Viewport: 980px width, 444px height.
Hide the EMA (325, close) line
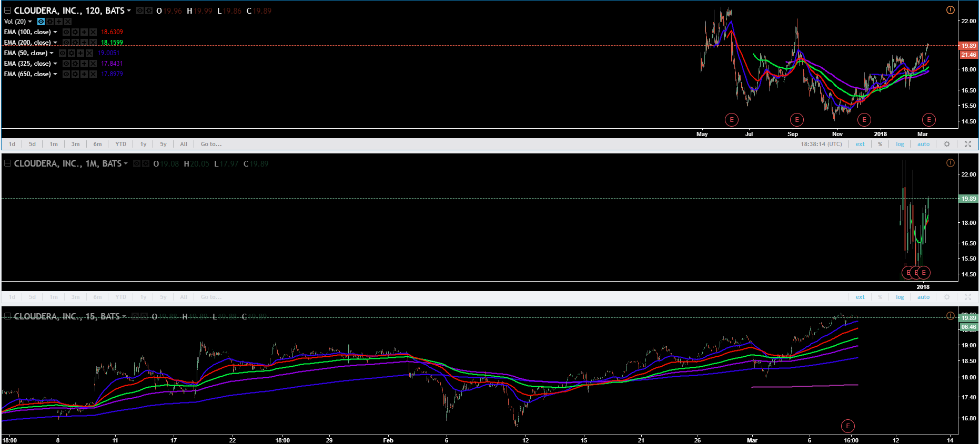66,64
